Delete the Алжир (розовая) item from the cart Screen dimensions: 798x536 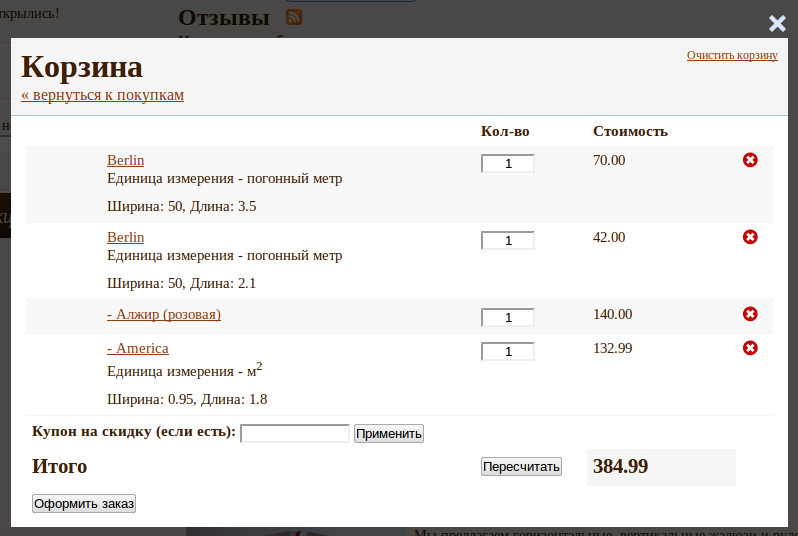750,314
